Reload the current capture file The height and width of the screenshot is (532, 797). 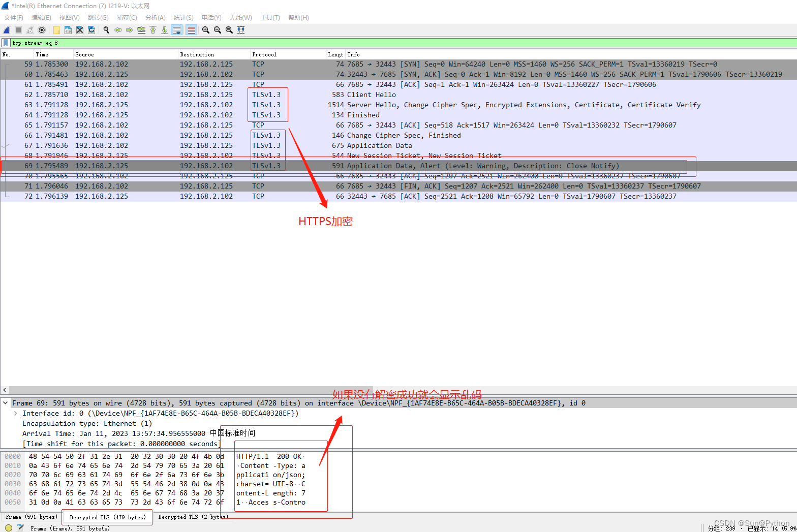91,30
